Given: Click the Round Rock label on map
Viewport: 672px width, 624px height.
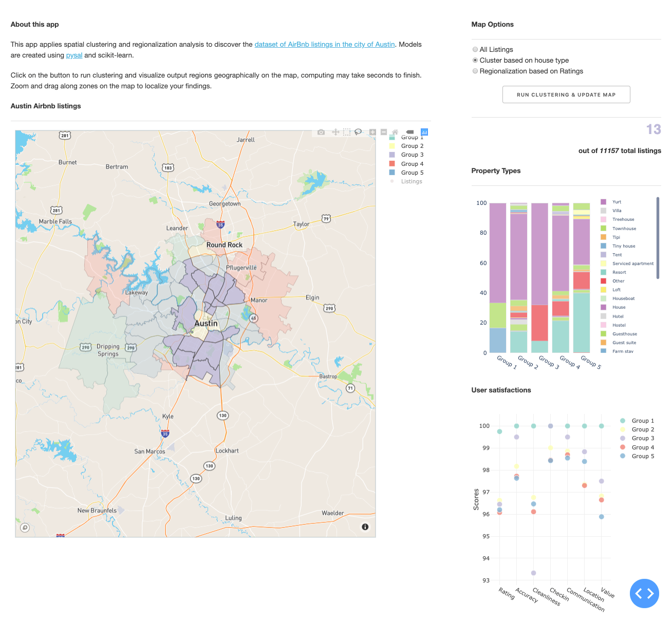Looking at the screenshot, I should click(x=225, y=245).
